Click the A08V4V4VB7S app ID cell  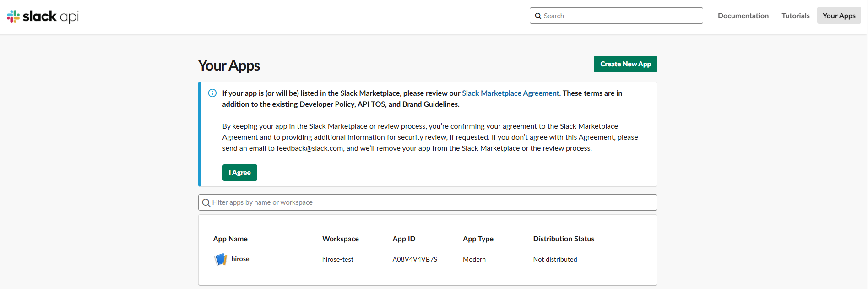tap(415, 259)
